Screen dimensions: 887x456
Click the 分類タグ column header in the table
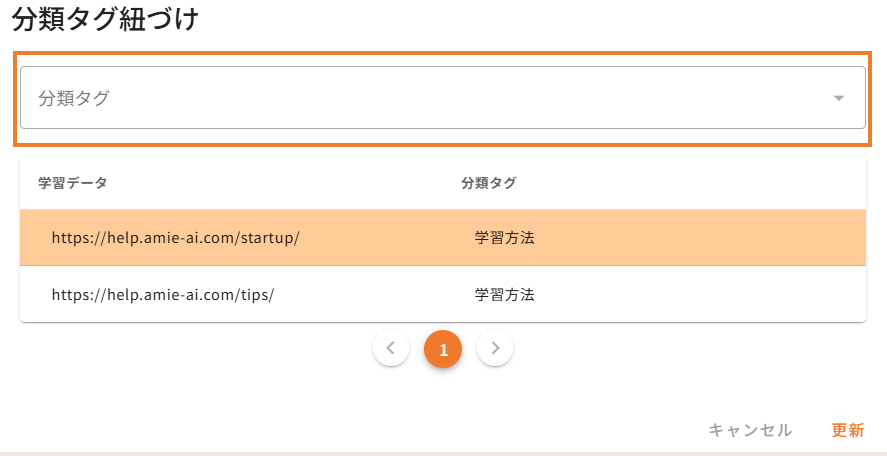(488, 183)
